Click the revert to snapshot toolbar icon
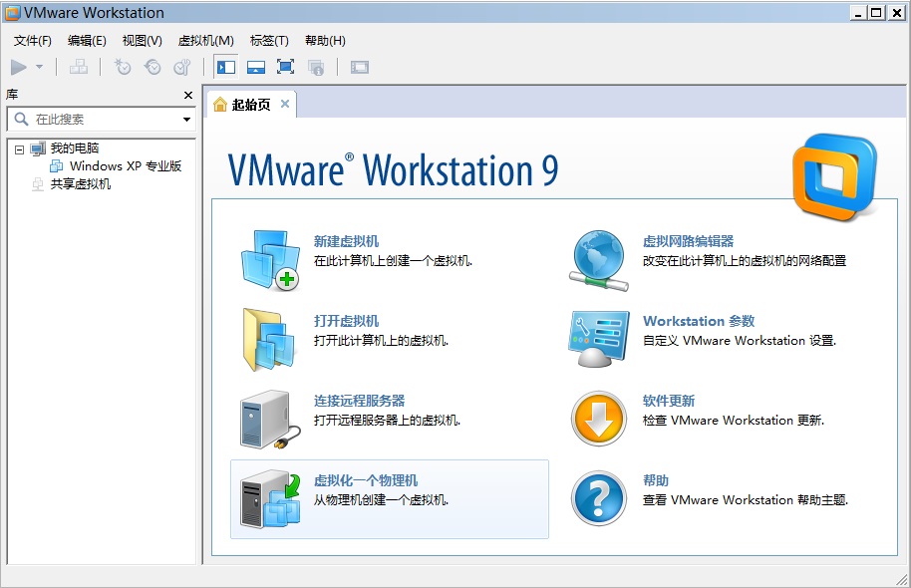The image size is (911, 588). [x=152, y=68]
